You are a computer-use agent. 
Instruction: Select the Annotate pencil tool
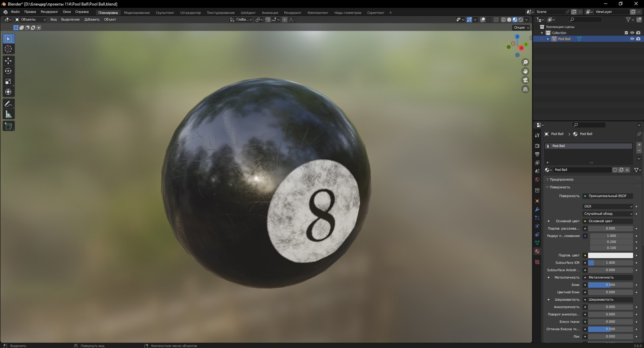tap(8, 104)
